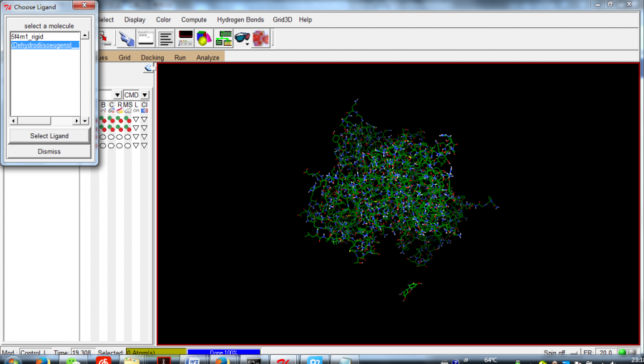Open the Help menu
644x364 pixels.
pyautogui.click(x=305, y=20)
